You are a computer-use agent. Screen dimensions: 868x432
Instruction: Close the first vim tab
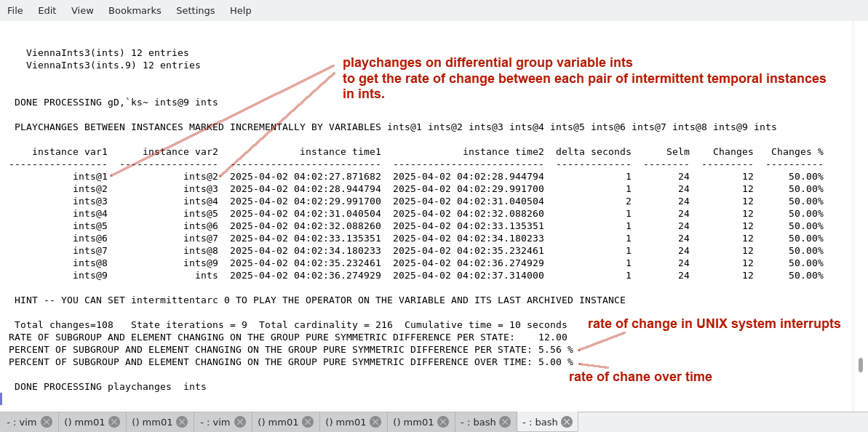(47, 422)
